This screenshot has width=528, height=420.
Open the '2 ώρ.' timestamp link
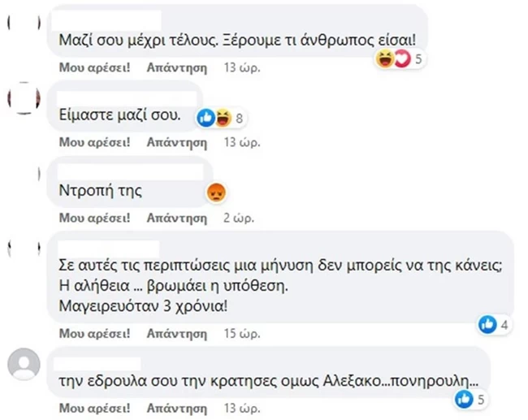(239, 217)
